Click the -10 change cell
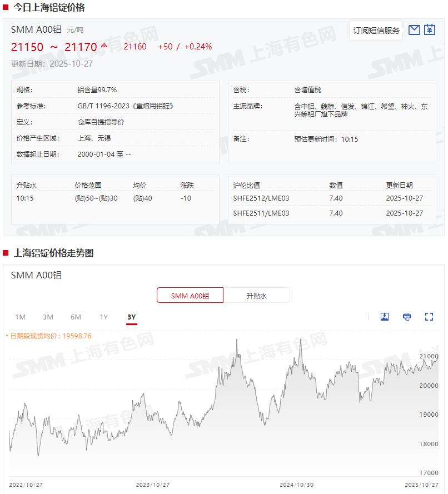Viewport: 448px width, 494px height. 186,198
